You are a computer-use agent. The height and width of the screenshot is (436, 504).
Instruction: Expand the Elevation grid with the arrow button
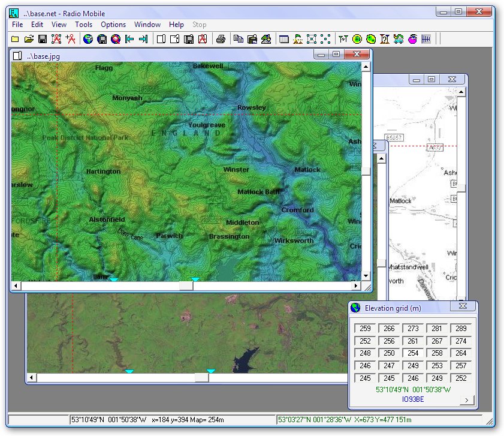pyautogui.click(x=466, y=400)
